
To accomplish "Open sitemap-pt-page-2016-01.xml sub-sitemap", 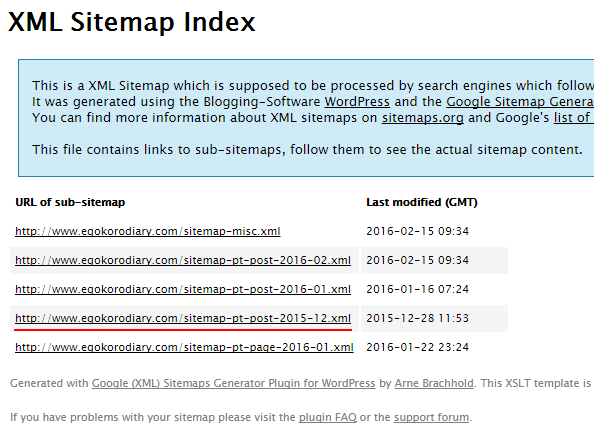I will [184, 347].
